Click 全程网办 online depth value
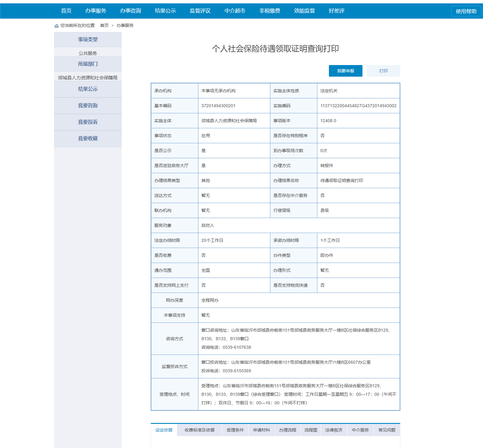Screen dimensions: 483x448 (x=210, y=300)
